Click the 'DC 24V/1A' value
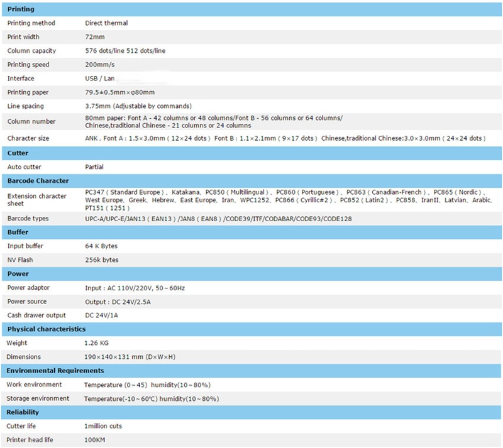The image size is (503, 448). 101,315
